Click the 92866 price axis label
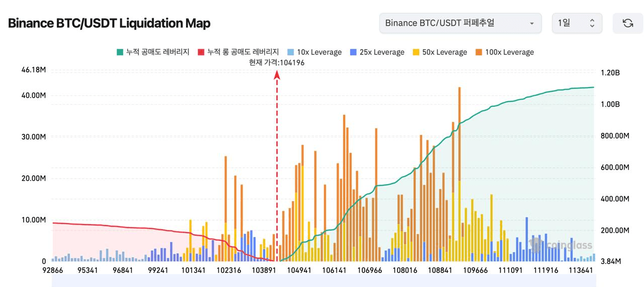Viewport: 644px width, 287px height. point(53,270)
